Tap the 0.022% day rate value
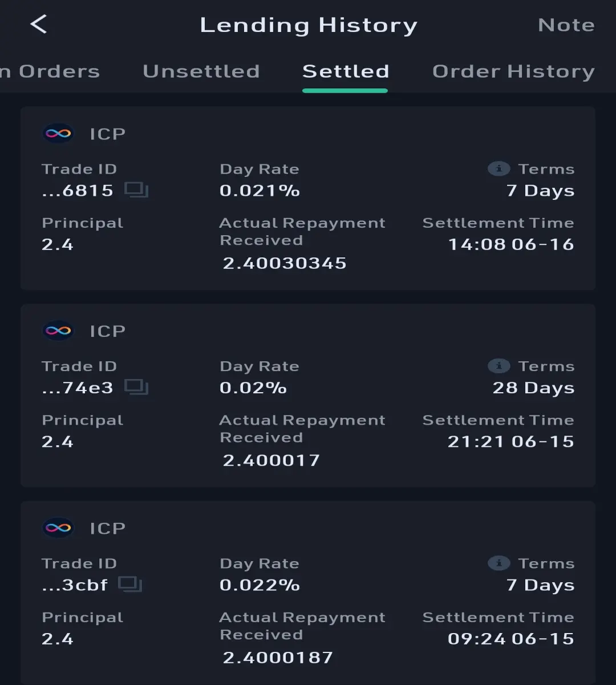 click(260, 585)
